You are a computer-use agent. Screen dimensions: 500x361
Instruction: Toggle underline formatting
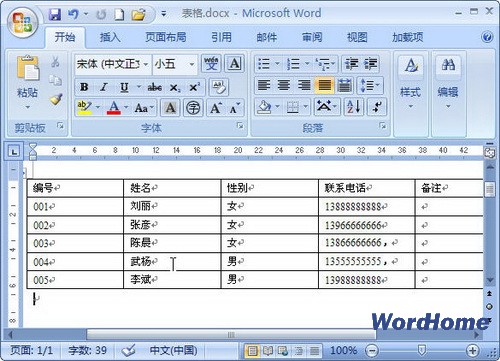click(124, 87)
